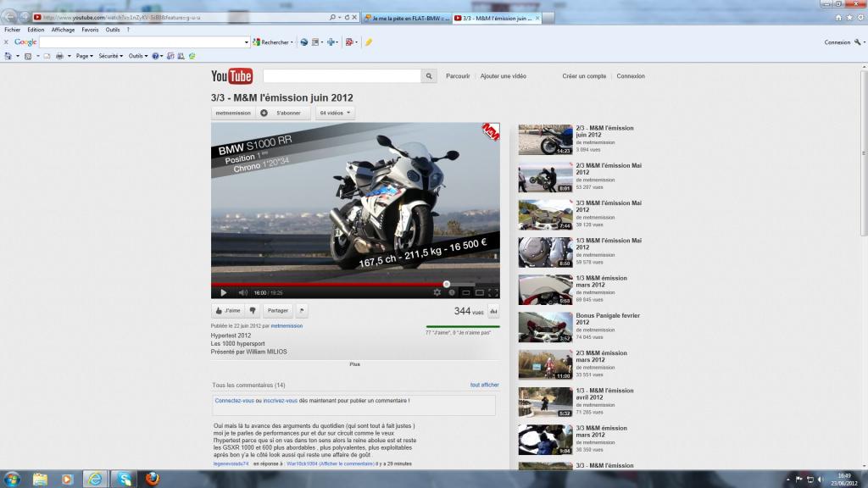Switch to the 'Je me la pète en FLAT-BMW' tab
Viewport: 868px width, 488px height.
[407, 19]
